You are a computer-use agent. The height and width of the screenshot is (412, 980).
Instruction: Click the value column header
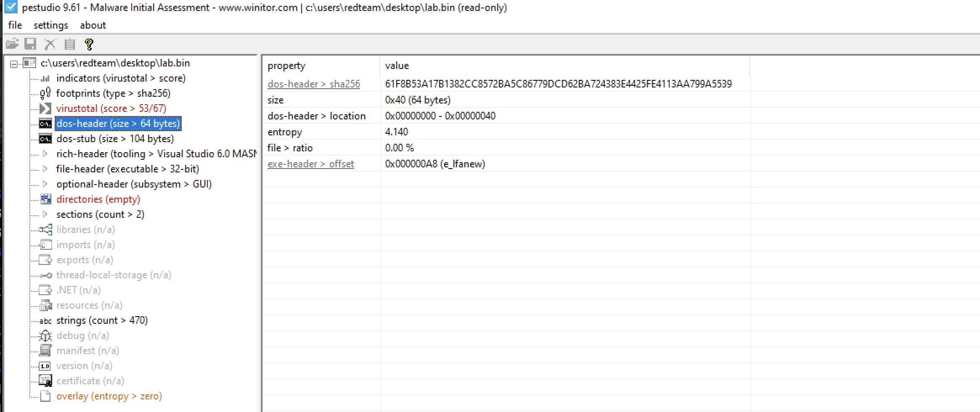tap(565, 66)
